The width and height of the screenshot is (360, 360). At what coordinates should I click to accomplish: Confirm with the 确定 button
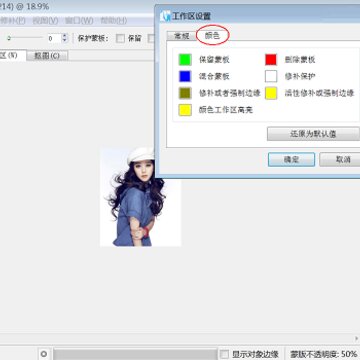(291, 160)
